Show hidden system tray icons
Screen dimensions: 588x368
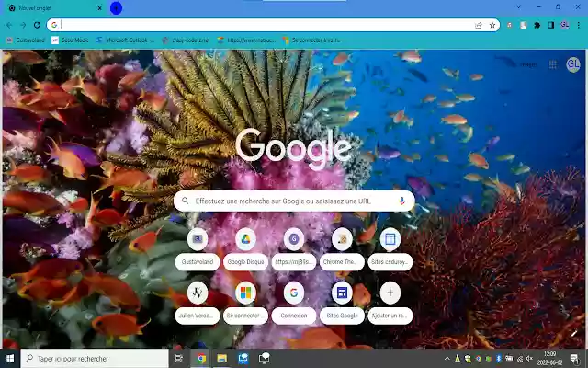[x=447, y=359]
